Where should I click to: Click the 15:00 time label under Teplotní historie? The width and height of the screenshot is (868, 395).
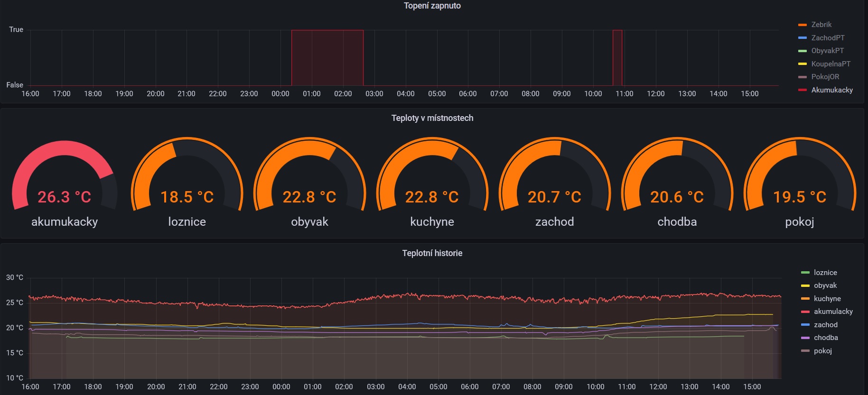pos(752,387)
